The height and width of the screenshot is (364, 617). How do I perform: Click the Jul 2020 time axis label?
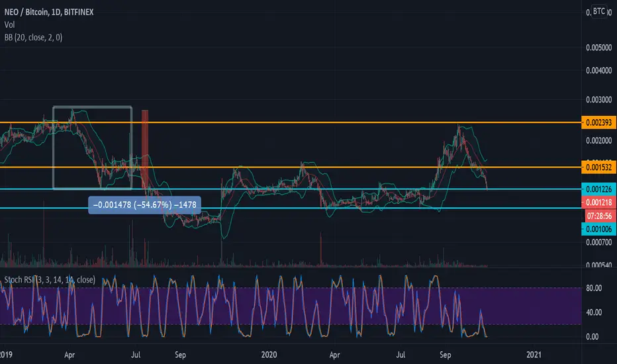pyautogui.click(x=401, y=355)
